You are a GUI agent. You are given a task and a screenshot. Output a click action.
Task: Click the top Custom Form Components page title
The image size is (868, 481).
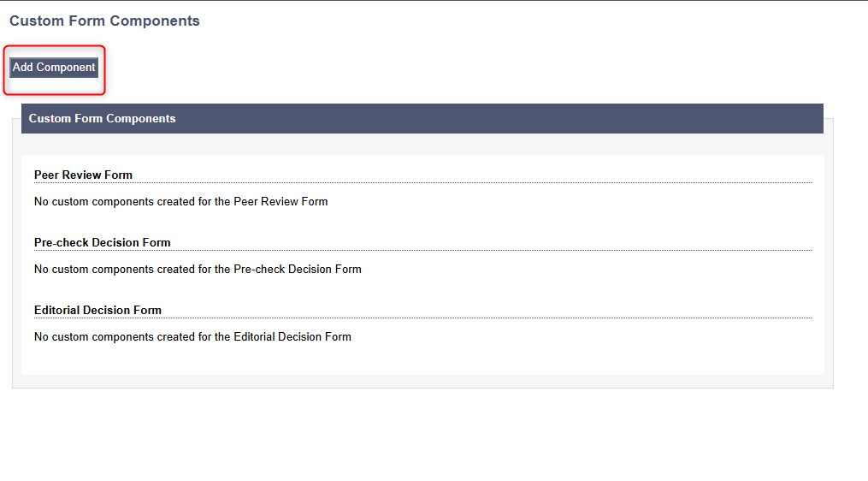tap(104, 21)
